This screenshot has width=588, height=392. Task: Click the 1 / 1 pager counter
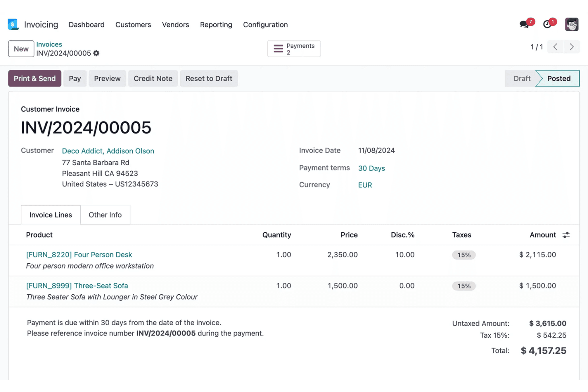pos(536,47)
